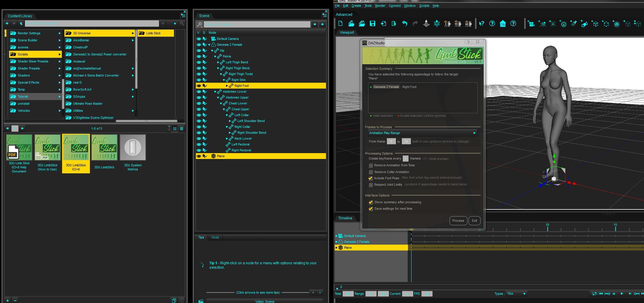Viewport: 644px width, 303px height.
Task: Enable Remove Collar Animation checkbox
Action: (x=371, y=172)
